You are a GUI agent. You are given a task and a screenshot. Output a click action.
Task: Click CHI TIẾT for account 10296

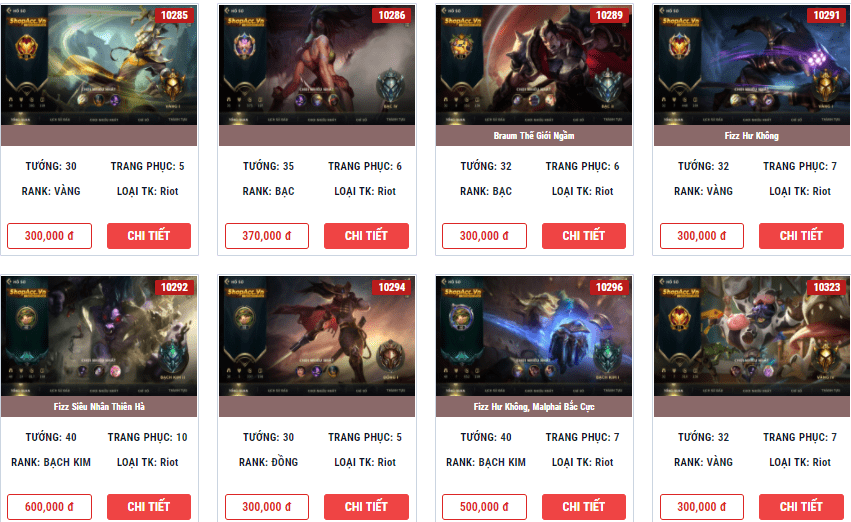pyautogui.click(x=583, y=507)
